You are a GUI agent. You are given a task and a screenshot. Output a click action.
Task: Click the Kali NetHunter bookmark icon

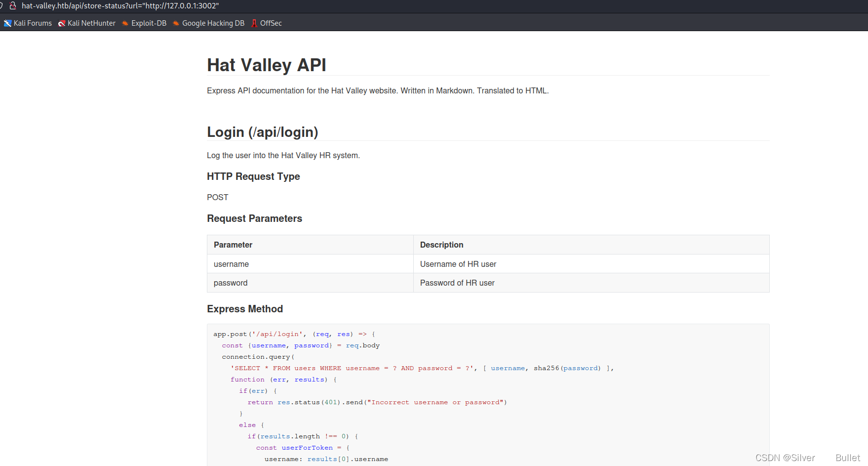(x=62, y=23)
